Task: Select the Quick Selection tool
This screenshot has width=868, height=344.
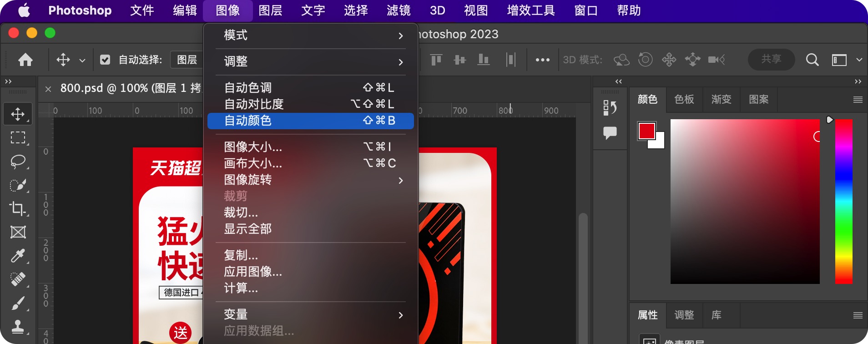Action: click(x=18, y=185)
